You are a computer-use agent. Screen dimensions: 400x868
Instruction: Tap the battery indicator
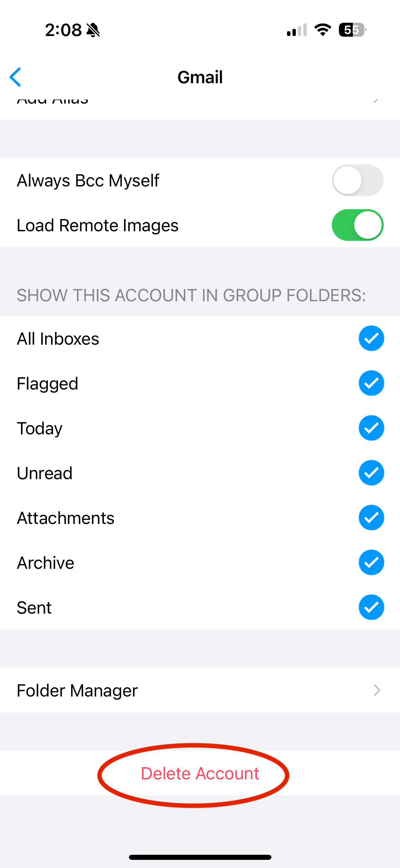click(x=352, y=30)
